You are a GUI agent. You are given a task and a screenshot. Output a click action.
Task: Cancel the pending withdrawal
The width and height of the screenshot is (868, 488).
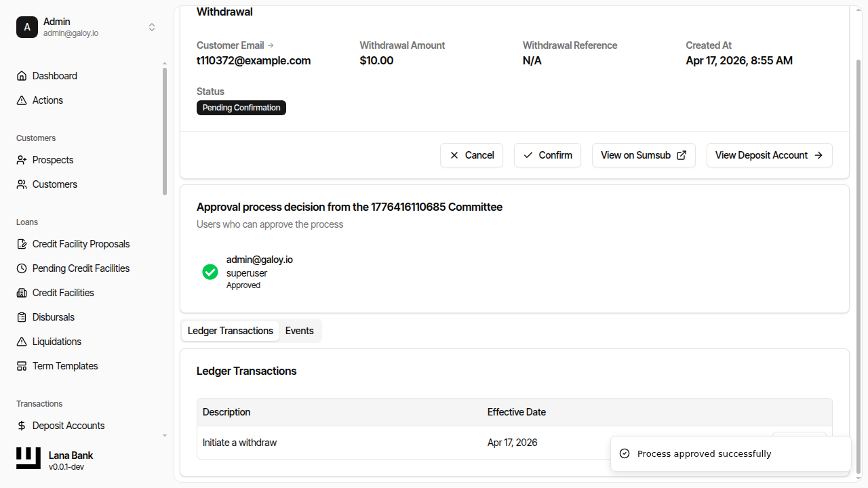click(471, 155)
